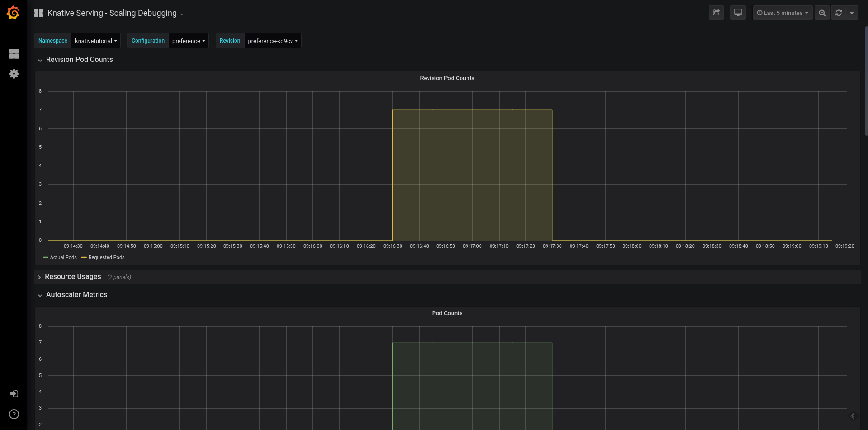
Task: Toggle the Actual Pods legend series
Action: [x=63, y=257]
